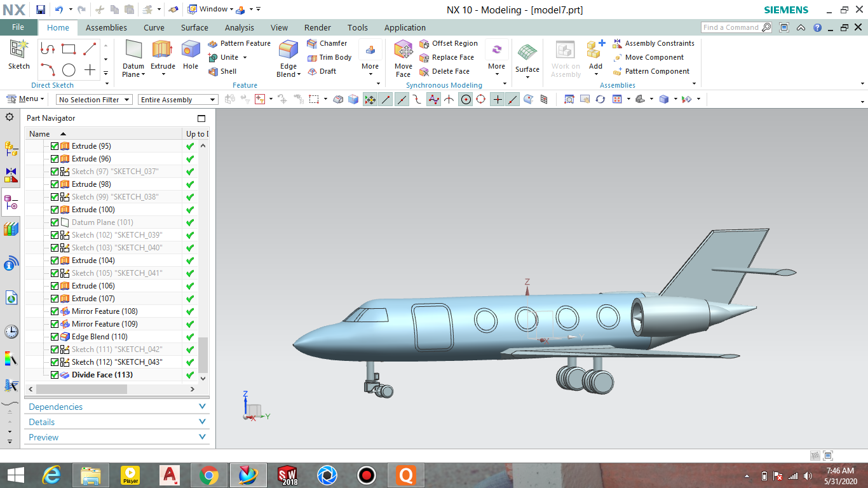
Task: Open Assembly Constraints
Action: [x=653, y=43]
